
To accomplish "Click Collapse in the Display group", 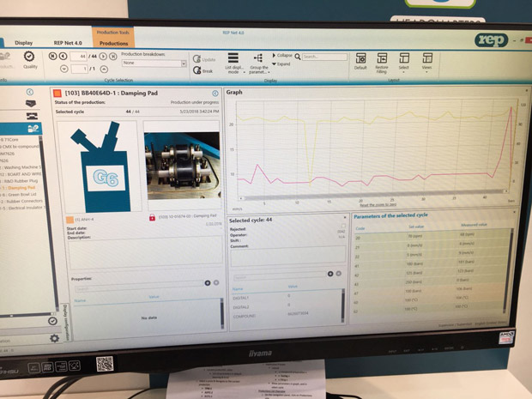I will click(x=282, y=55).
